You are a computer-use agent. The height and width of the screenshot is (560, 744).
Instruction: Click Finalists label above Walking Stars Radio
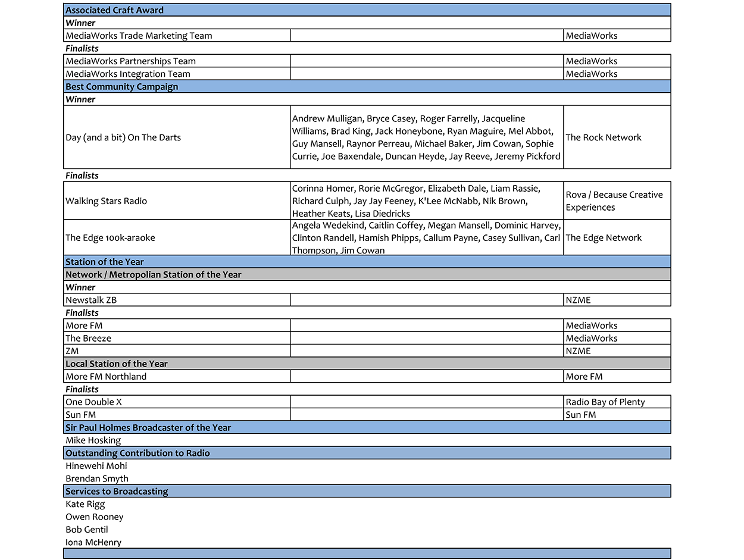(82, 176)
